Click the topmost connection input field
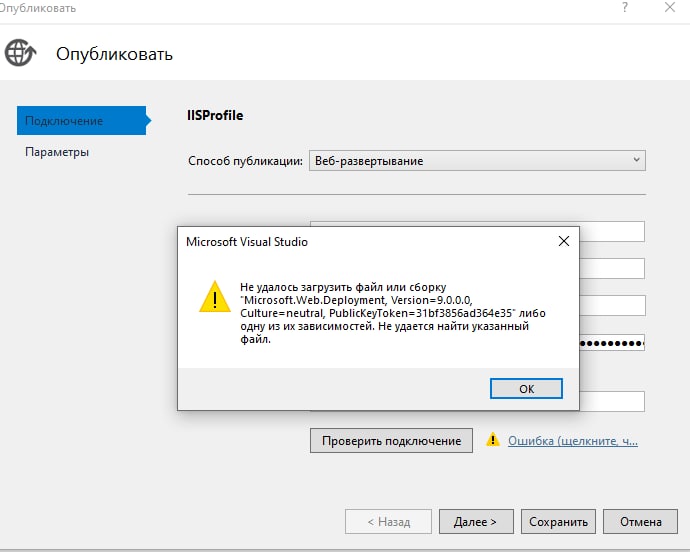Screen dimensions: 690x552 (x=612, y=232)
